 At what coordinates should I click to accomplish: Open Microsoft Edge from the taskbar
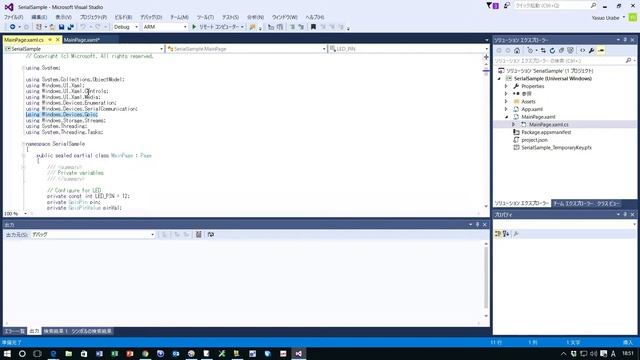click(x=53, y=353)
